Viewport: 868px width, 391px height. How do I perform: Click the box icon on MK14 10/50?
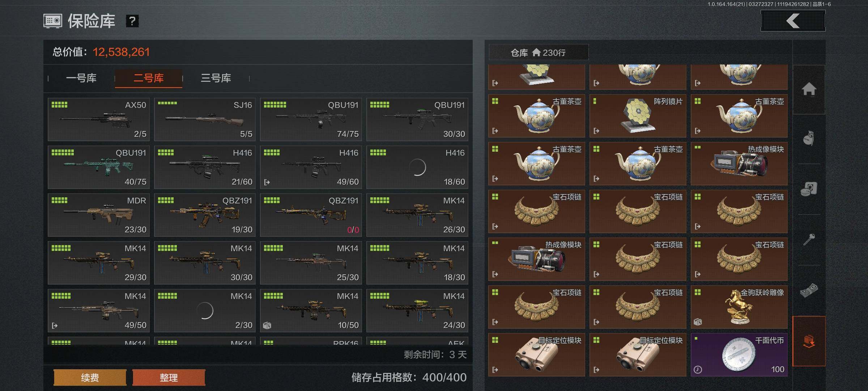coord(267,325)
